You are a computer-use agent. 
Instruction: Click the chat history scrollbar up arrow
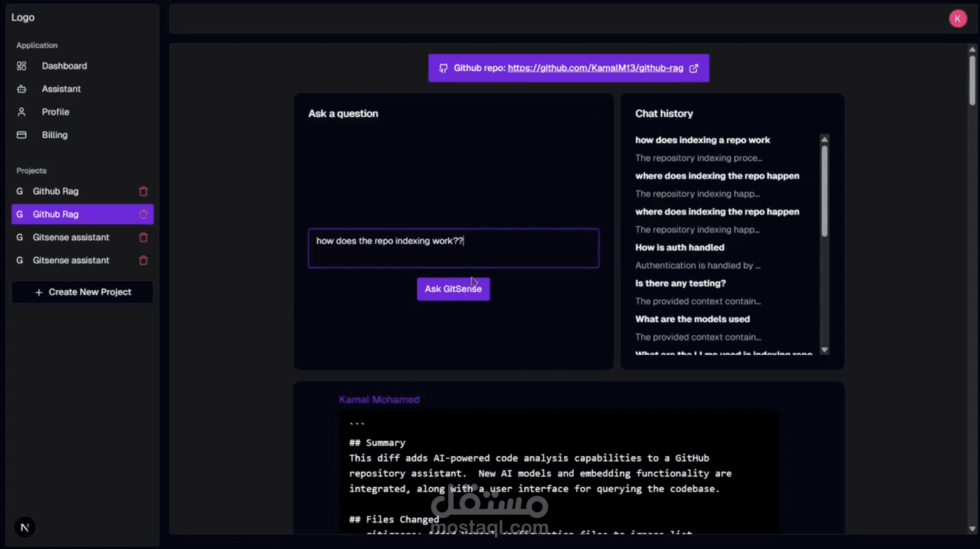(x=825, y=139)
